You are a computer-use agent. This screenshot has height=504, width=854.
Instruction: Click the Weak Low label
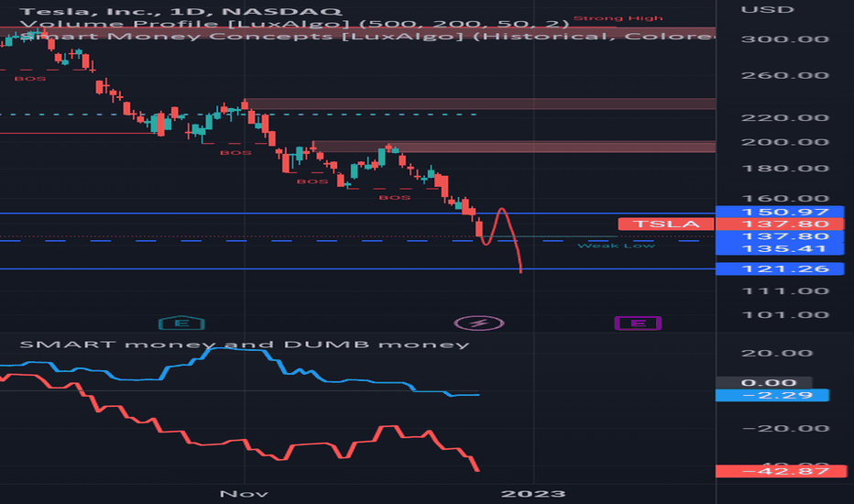pyautogui.click(x=616, y=246)
